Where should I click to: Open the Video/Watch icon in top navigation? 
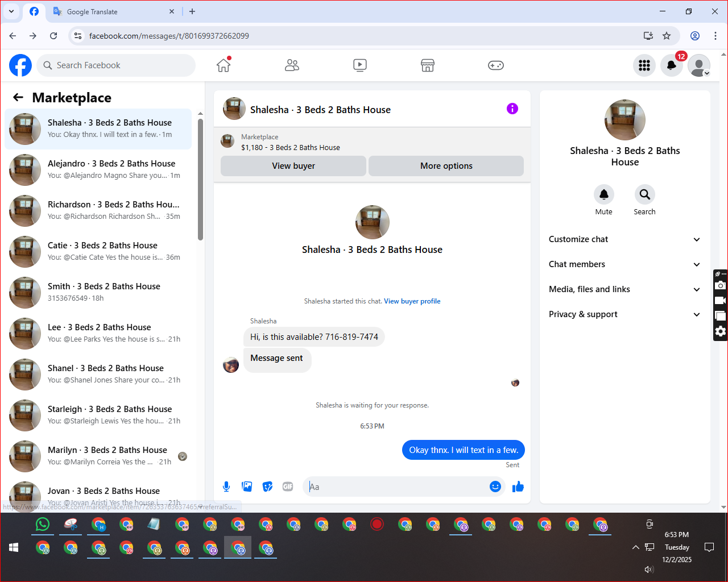click(x=360, y=65)
